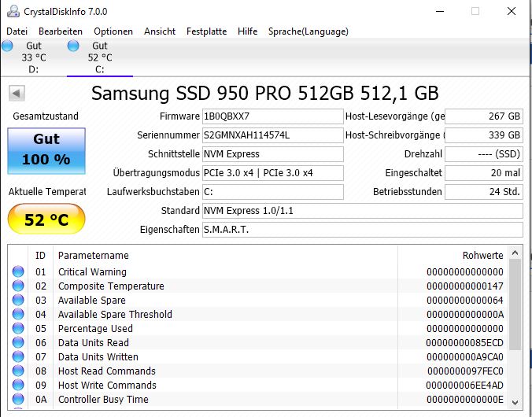Select raw value 000000000A9CA0
Screen dimensions: 532x417
coord(465,357)
